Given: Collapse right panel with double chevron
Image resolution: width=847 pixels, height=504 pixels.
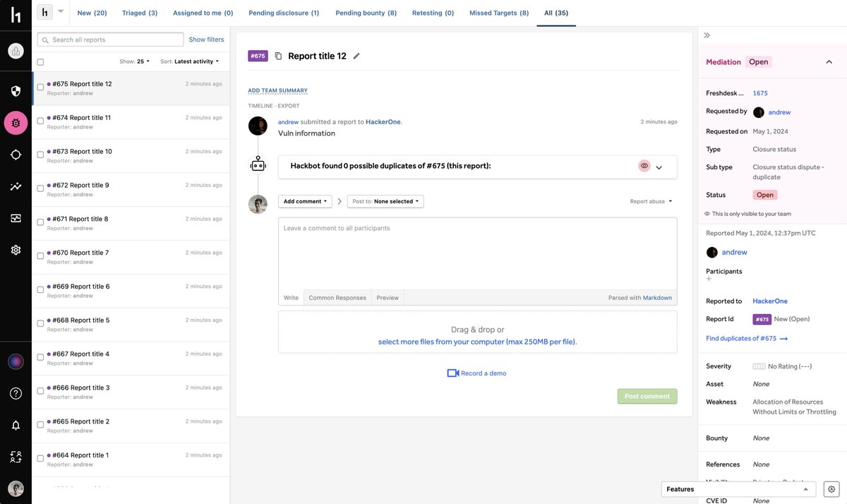Looking at the screenshot, I should [x=707, y=35].
